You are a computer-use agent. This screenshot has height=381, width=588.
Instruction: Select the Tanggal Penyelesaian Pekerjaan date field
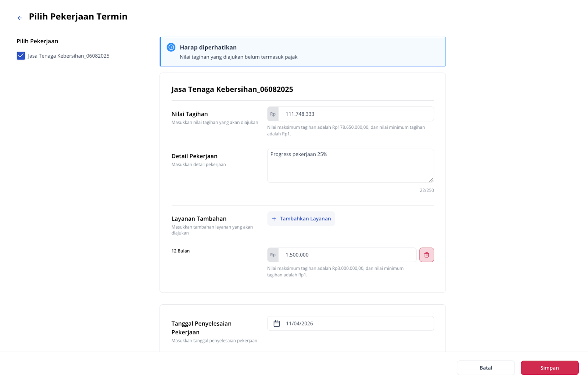tap(351, 323)
